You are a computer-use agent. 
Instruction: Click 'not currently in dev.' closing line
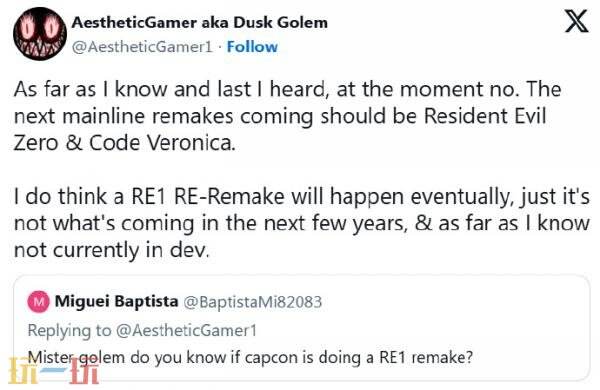(112, 250)
